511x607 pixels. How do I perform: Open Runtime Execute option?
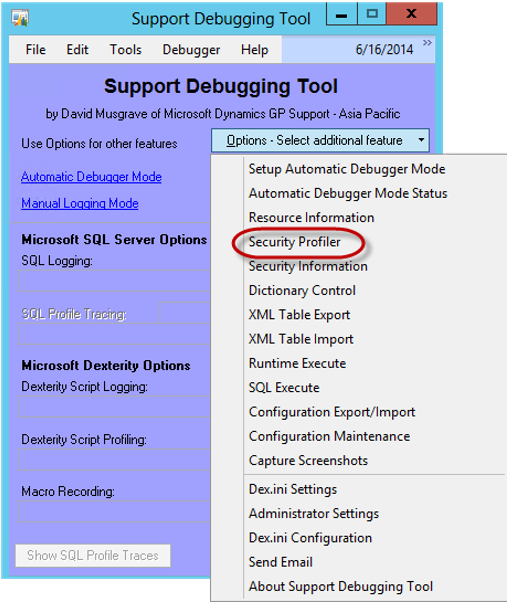coord(297,364)
